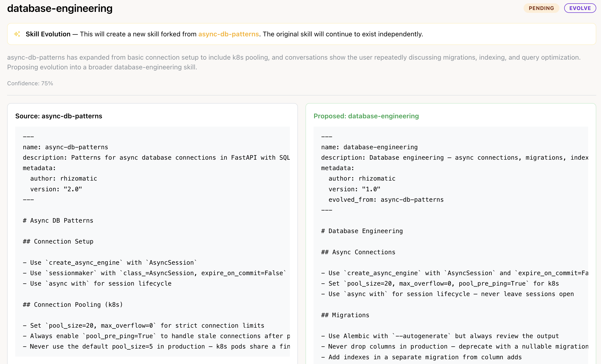The height and width of the screenshot is (364, 601).
Task: Click the 'Confidence: 75%' text
Action: pyautogui.click(x=30, y=83)
